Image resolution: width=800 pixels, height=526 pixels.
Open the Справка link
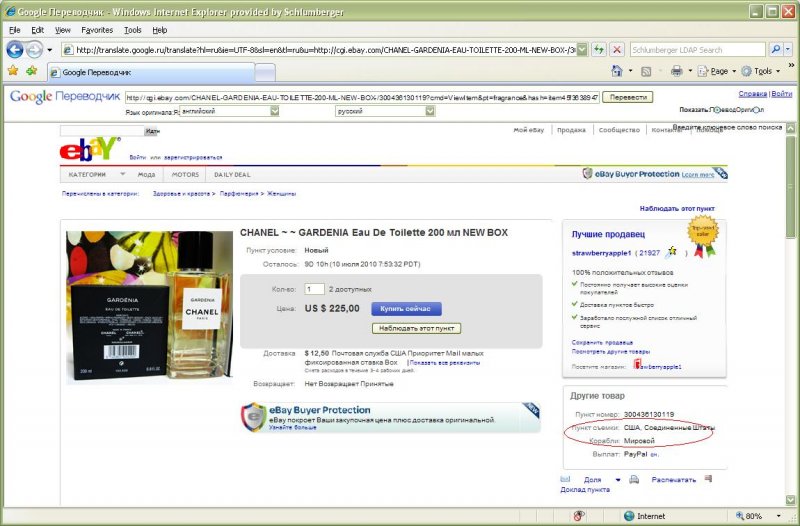coord(753,94)
